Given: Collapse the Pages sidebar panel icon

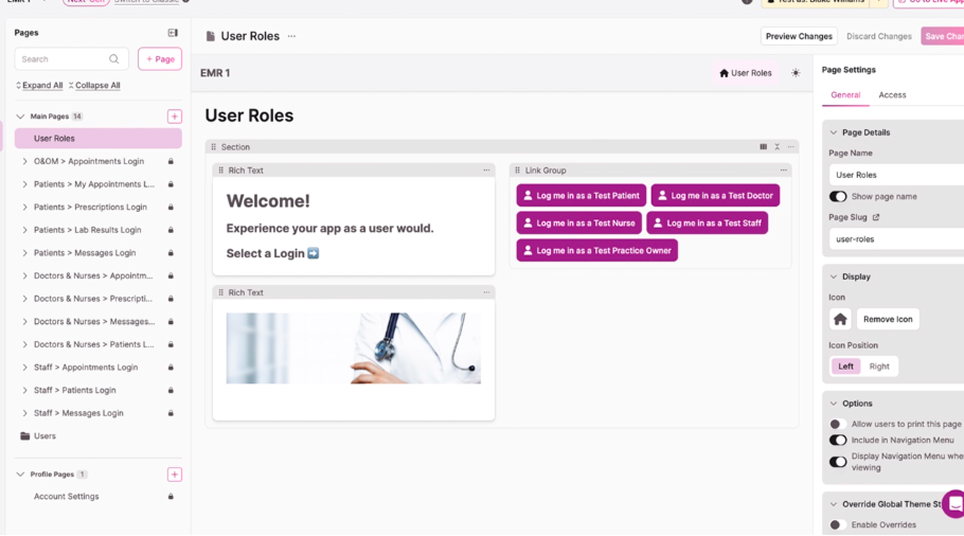Looking at the screenshot, I should 172,33.
